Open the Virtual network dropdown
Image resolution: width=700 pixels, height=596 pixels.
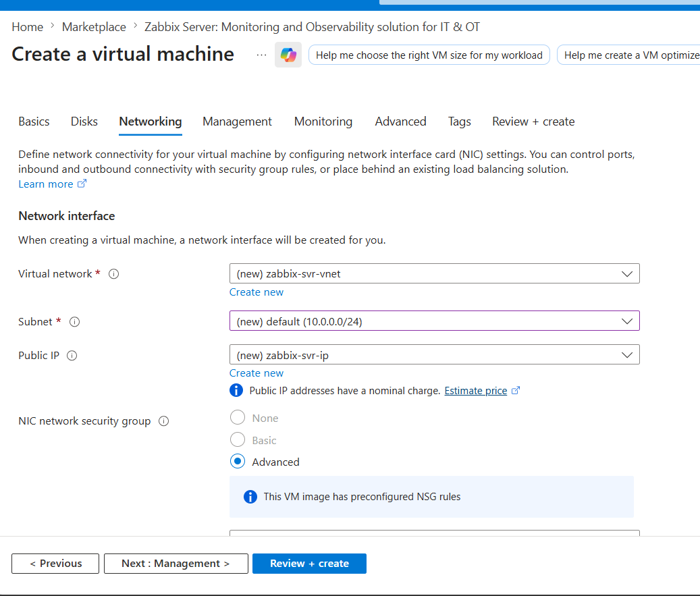pyautogui.click(x=434, y=273)
